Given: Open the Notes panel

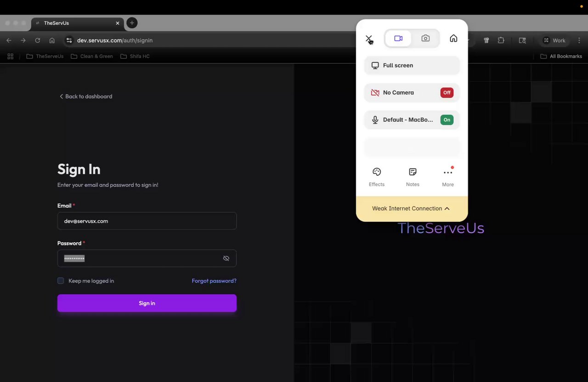Looking at the screenshot, I should (413, 177).
